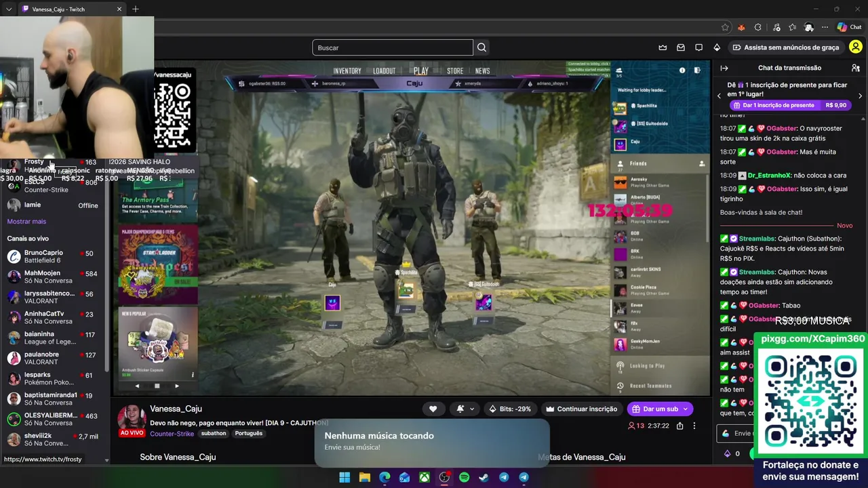
Task: Open the Bits -29% offer
Action: pyautogui.click(x=510, y=409)
